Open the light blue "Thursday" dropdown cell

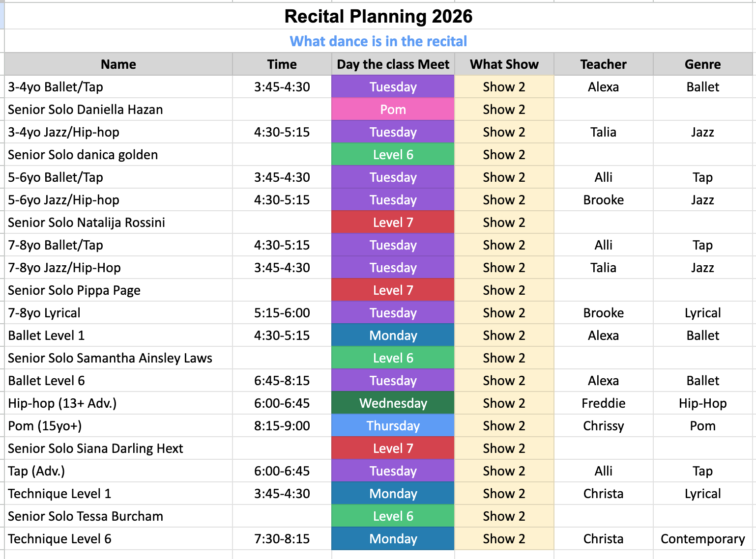point(393,426)
